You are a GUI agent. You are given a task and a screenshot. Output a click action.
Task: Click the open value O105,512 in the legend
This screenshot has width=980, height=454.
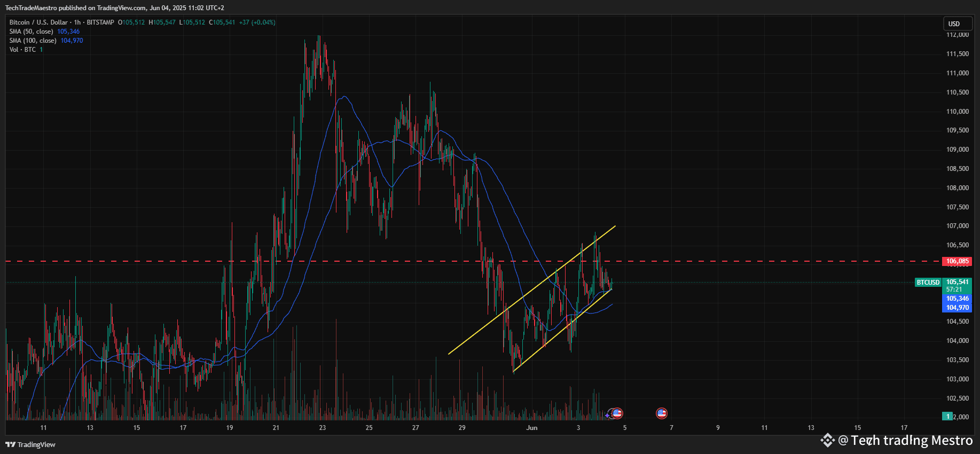tap(131, 22)
